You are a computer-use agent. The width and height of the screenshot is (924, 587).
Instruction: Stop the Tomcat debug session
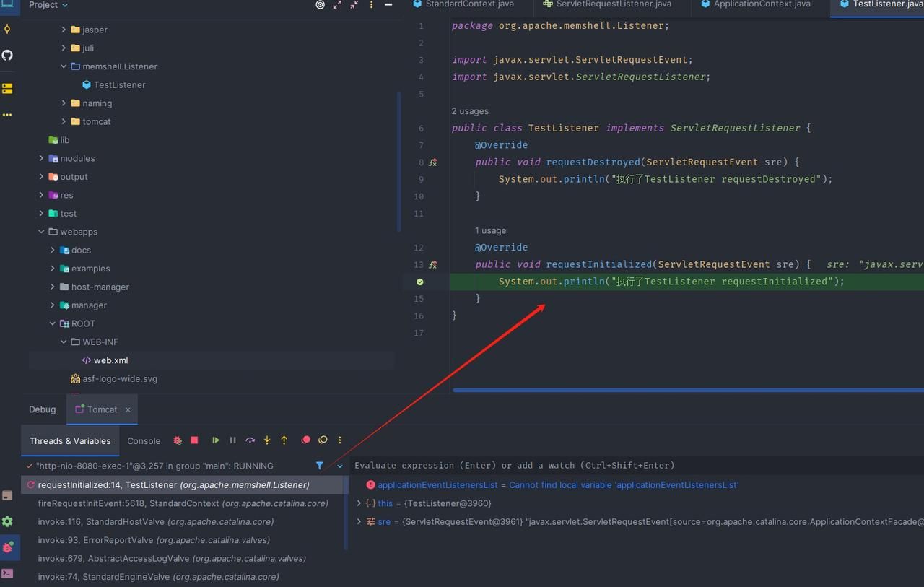tap(194, 440)
